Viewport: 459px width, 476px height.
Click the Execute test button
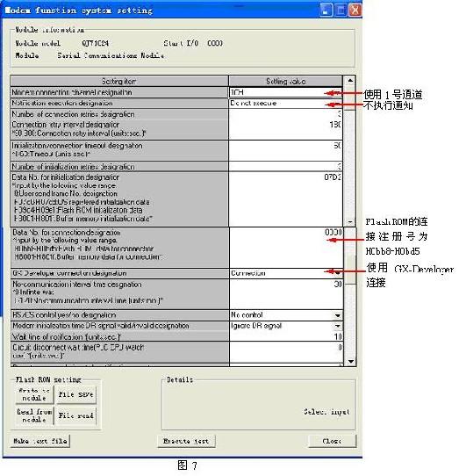coord(186,441)
